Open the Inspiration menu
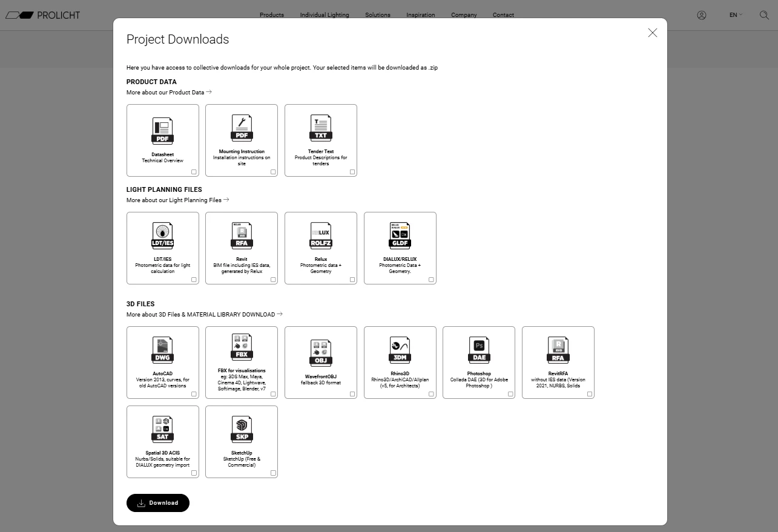The height and width of the screenshot is (532, 778). coord(420,15)
